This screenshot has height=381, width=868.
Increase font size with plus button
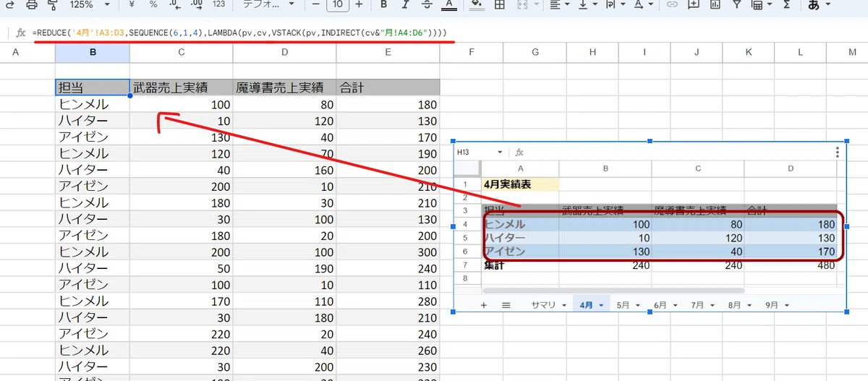click(359, 4)
